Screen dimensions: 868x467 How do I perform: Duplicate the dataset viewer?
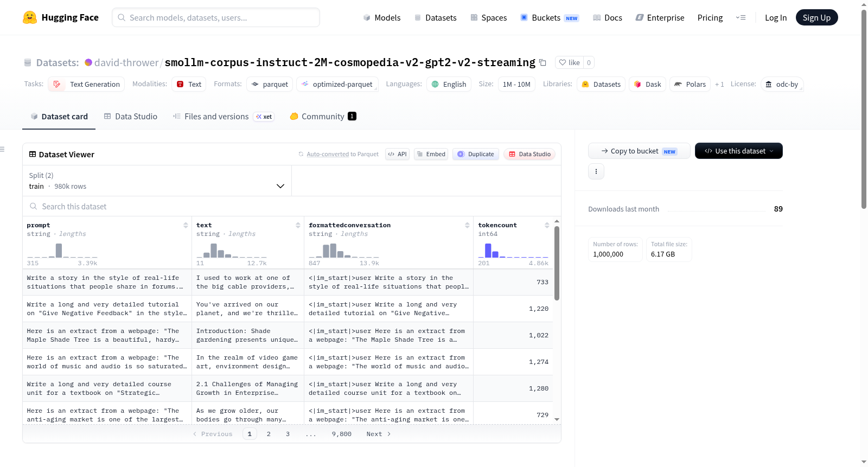click(476, 154)
